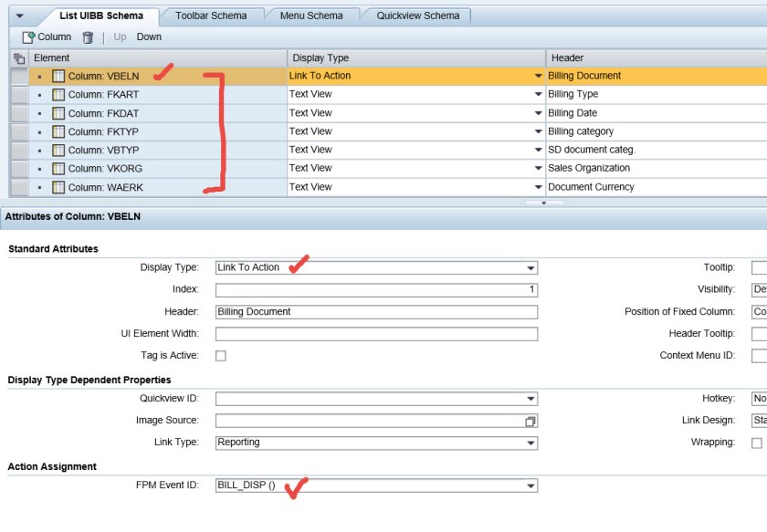
Task: Switch to the Toolbar Schema tab
Action: point(210,16)
